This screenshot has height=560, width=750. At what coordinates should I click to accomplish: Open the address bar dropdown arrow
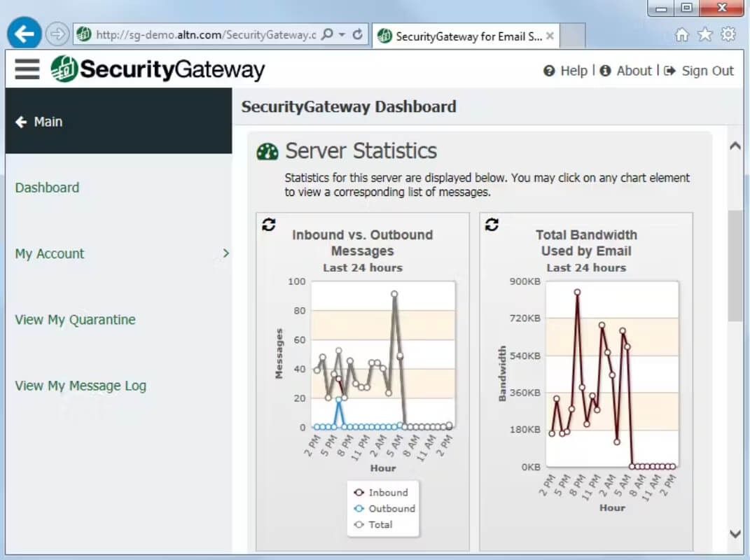[x=342, y=34]
